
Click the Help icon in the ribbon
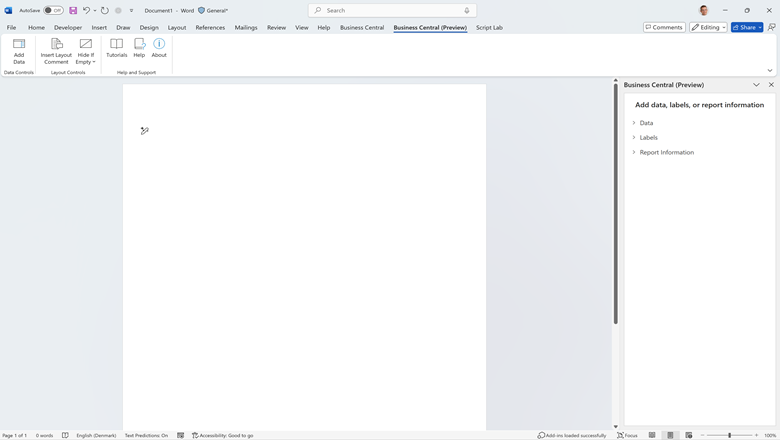(139, 46)
